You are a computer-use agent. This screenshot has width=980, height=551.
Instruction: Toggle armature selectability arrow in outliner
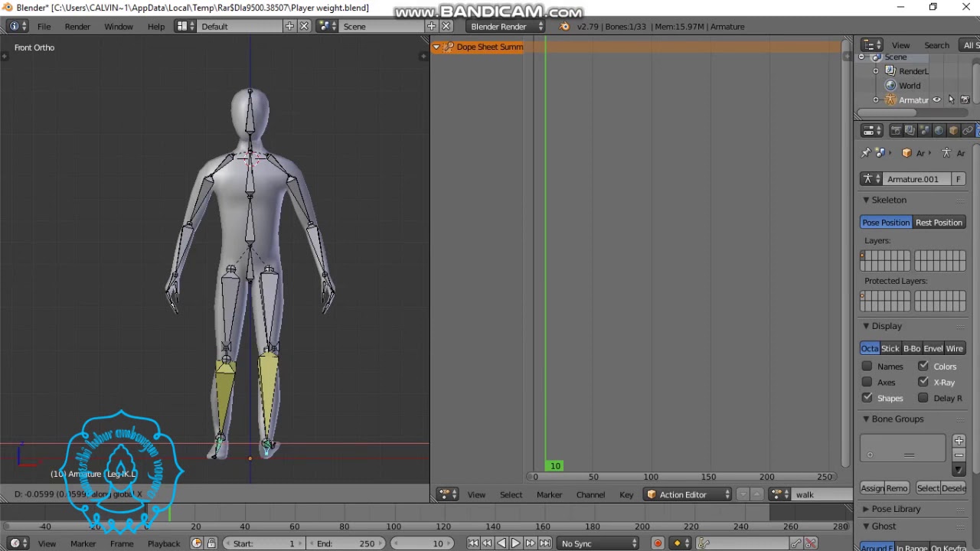(x=951, y=100)
